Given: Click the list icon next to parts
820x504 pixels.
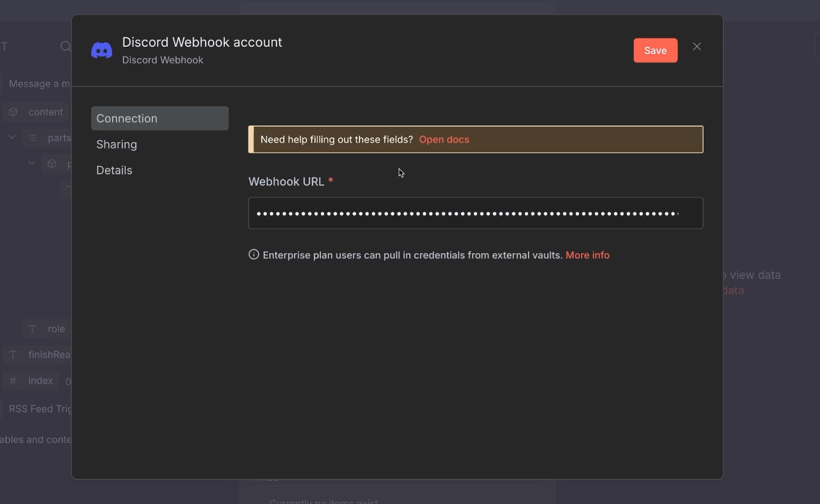Looking at the screenshot, I should (x=32, y=137).
